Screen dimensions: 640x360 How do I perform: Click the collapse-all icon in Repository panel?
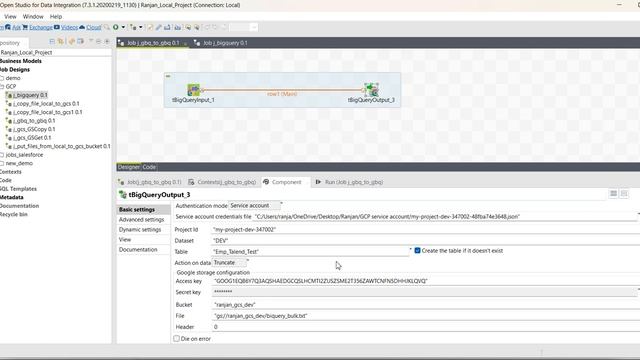52,41
